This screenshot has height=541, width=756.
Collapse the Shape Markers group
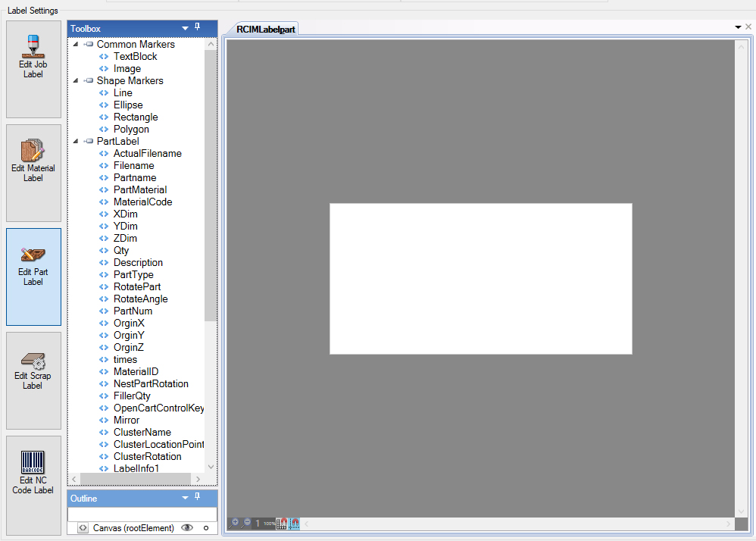75,80
